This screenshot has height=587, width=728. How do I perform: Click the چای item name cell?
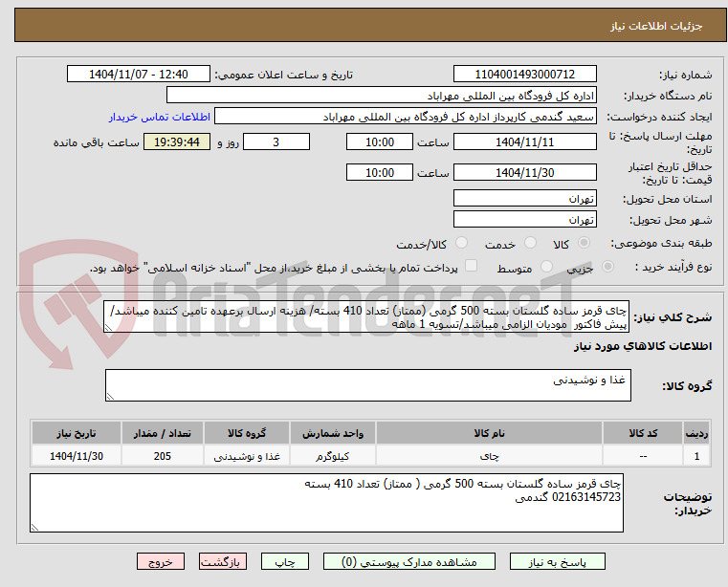tap(489, 456)
